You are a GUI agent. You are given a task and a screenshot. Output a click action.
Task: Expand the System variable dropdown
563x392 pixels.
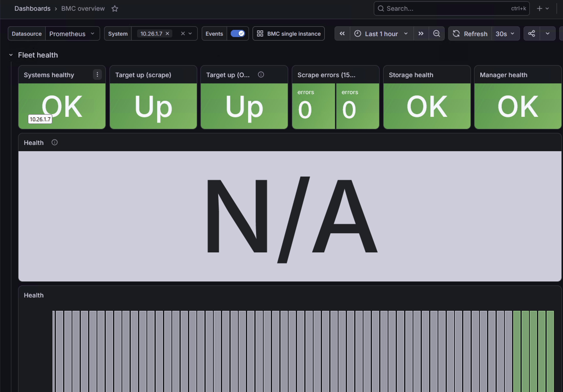point(190,34)
